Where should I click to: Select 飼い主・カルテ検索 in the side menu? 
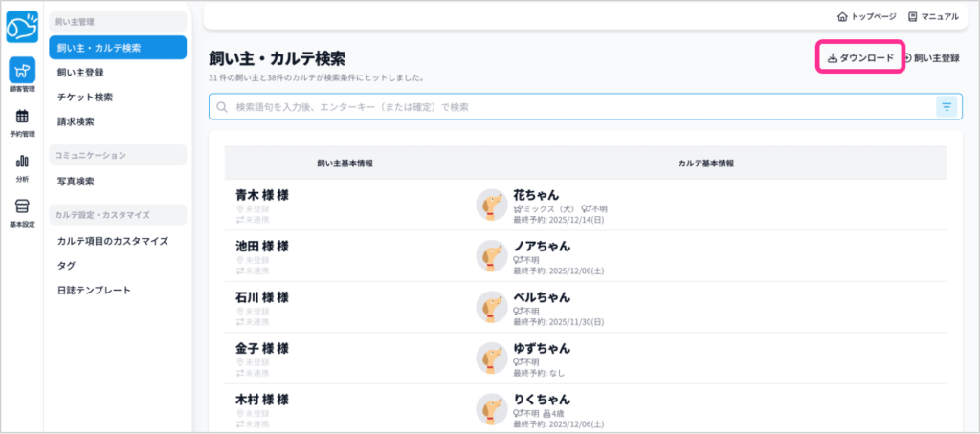pos(118,47)
